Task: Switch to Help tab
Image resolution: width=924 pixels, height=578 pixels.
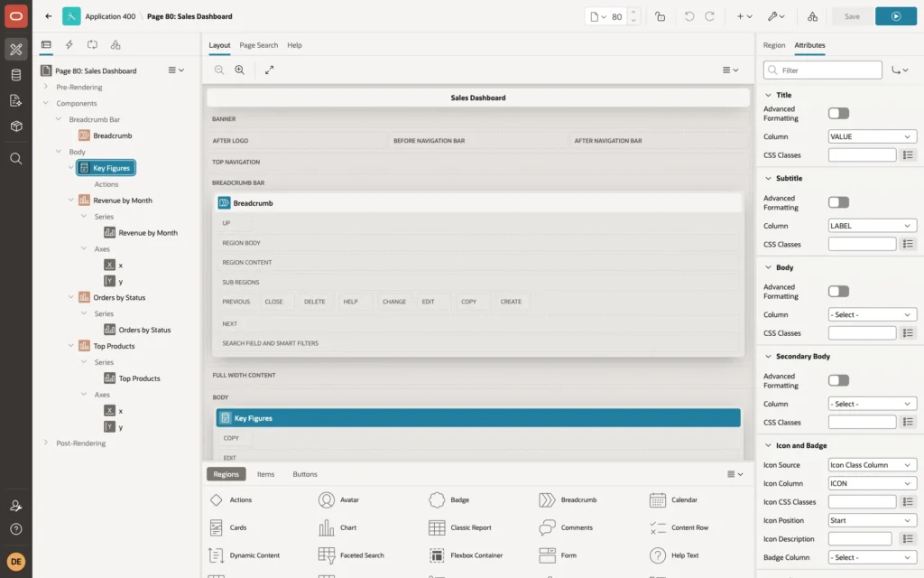Action: point(294,45)
